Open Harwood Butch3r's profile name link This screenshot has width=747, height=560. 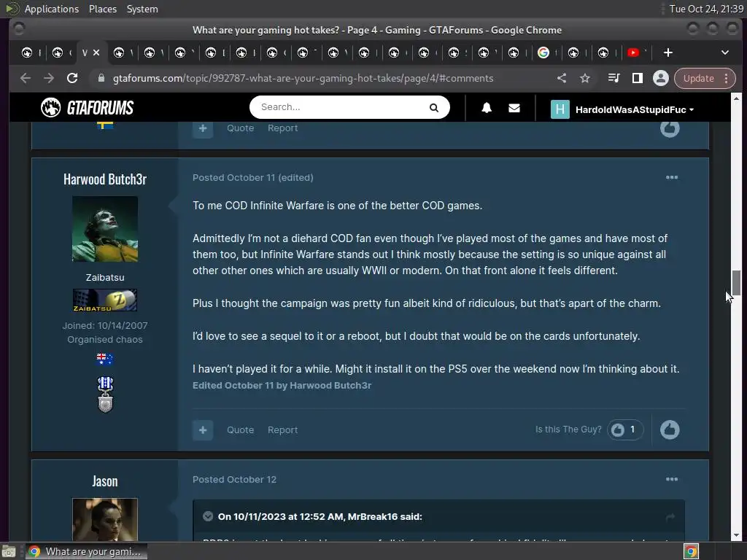[105, 179]
